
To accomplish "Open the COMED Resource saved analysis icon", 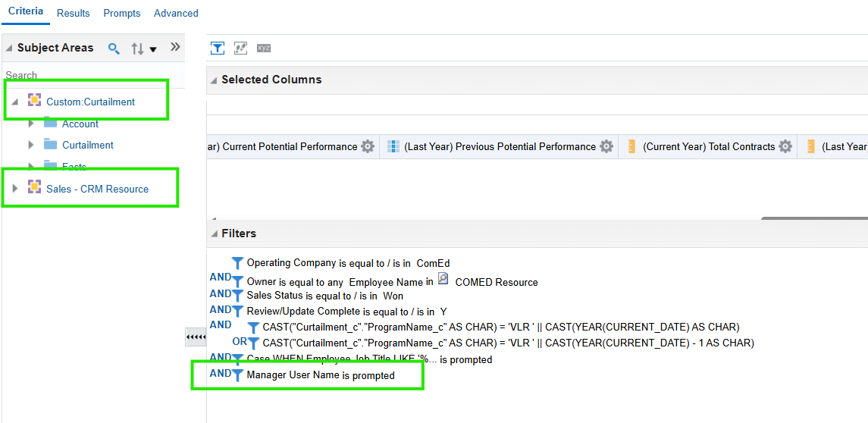I will (443, 279).
